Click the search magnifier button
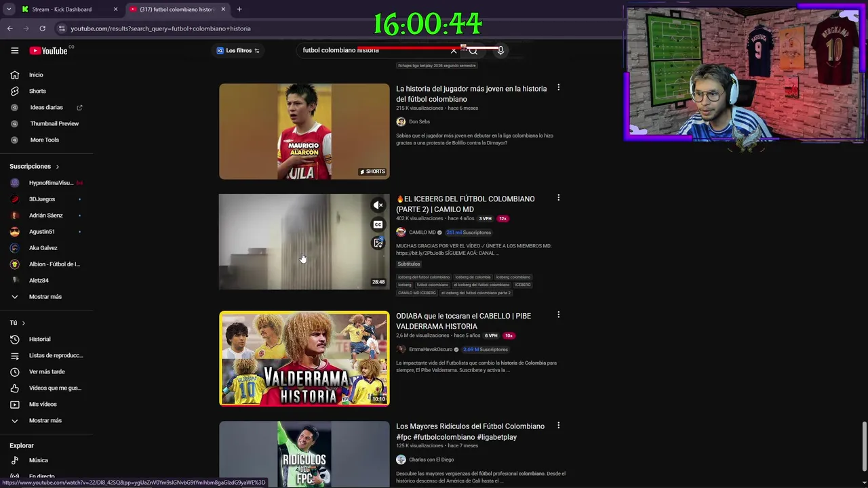Image resolution: width=868 pixels, height=488 pixels. coord(473,50)
